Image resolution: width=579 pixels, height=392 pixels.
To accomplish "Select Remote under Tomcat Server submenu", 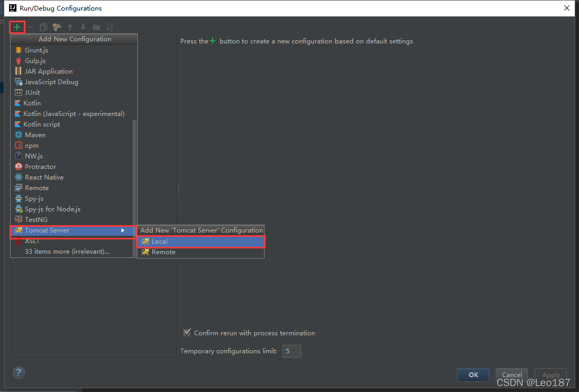I will point(201,252).
